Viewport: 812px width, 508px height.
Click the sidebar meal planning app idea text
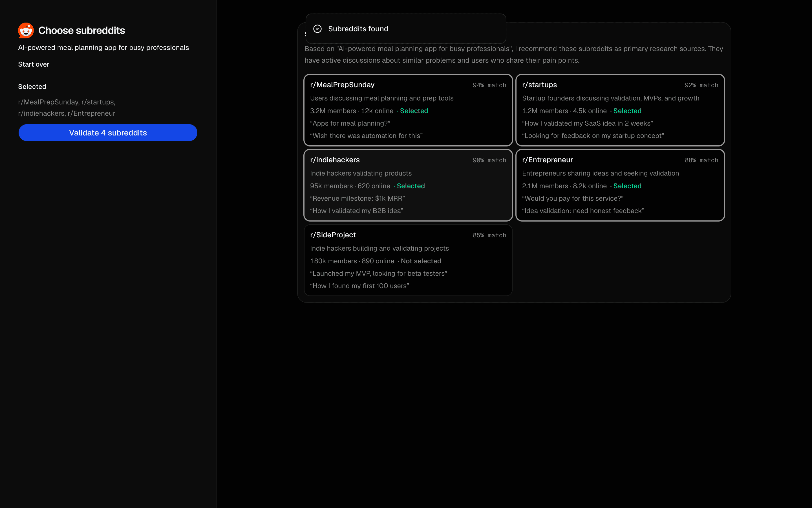click(103, 48)
